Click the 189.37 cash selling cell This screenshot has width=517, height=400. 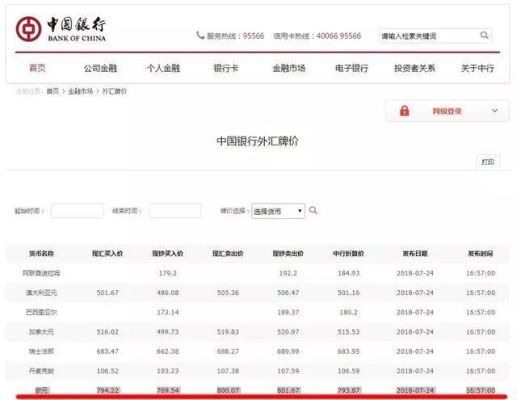point(288,312)
